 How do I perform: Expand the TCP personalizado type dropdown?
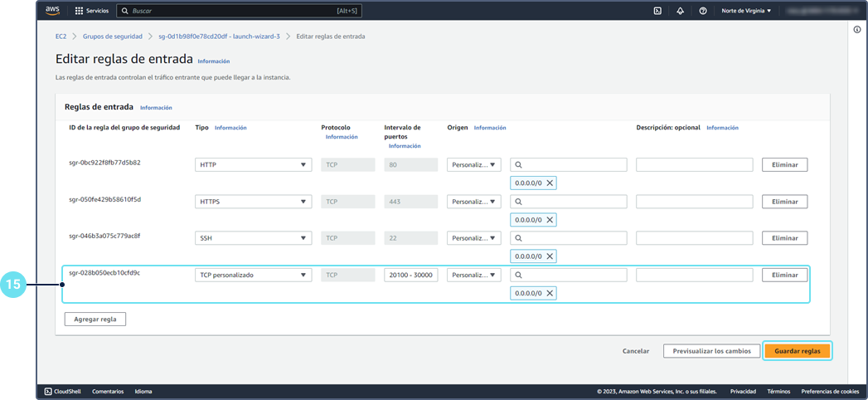(254, 275)
